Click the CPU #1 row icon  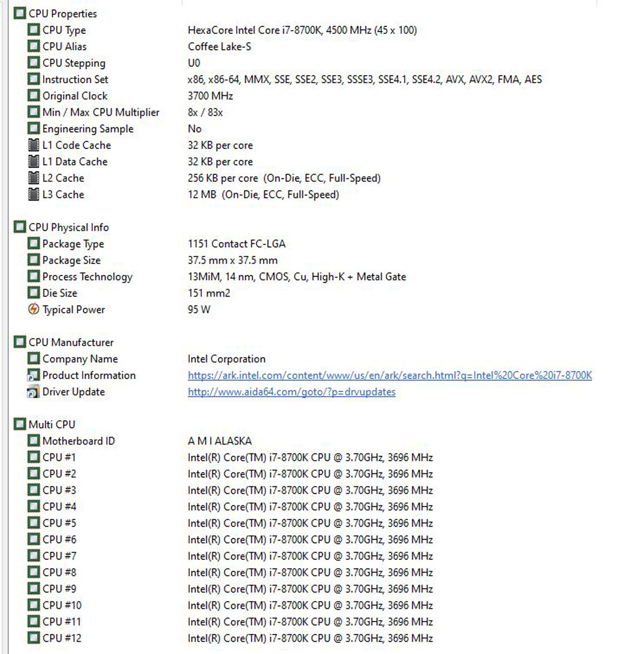tap(34, 457)
